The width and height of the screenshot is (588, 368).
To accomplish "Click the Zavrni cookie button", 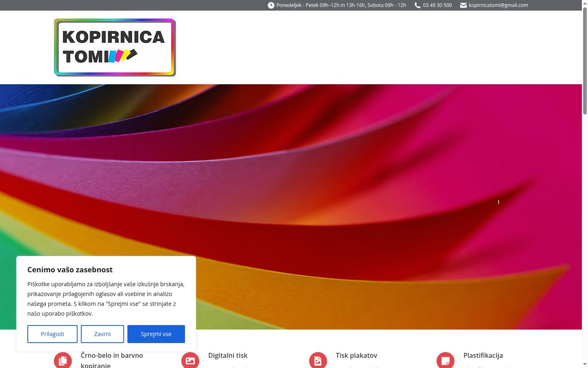I will click(102, 334).
